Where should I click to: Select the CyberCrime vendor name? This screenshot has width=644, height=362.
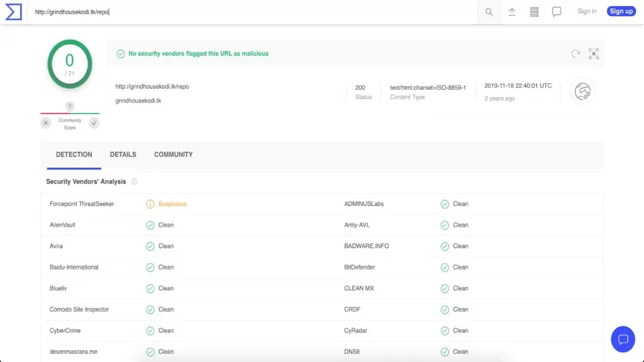coord(65,330)
